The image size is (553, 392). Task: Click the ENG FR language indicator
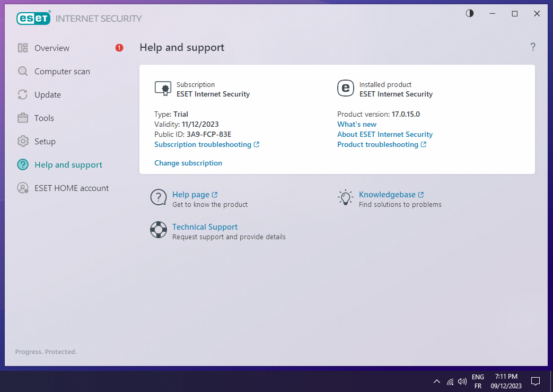pyautogui.click(x=478, y=381)
